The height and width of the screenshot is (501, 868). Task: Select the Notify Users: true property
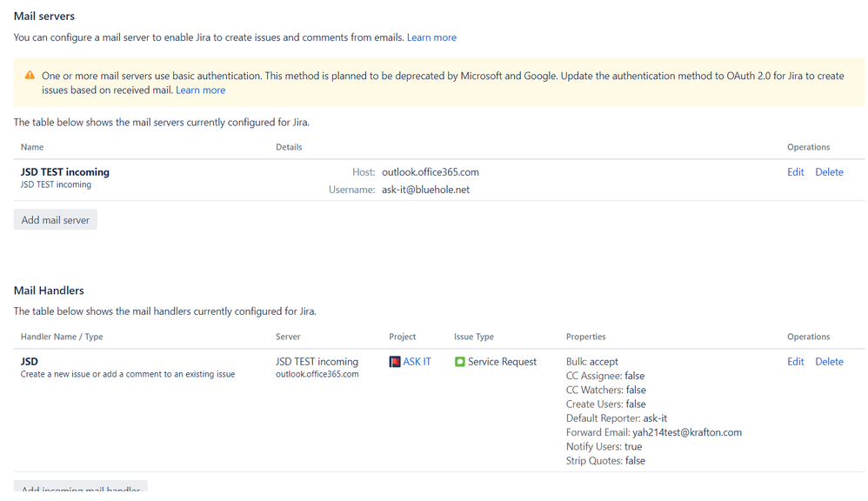pos(604,447)
